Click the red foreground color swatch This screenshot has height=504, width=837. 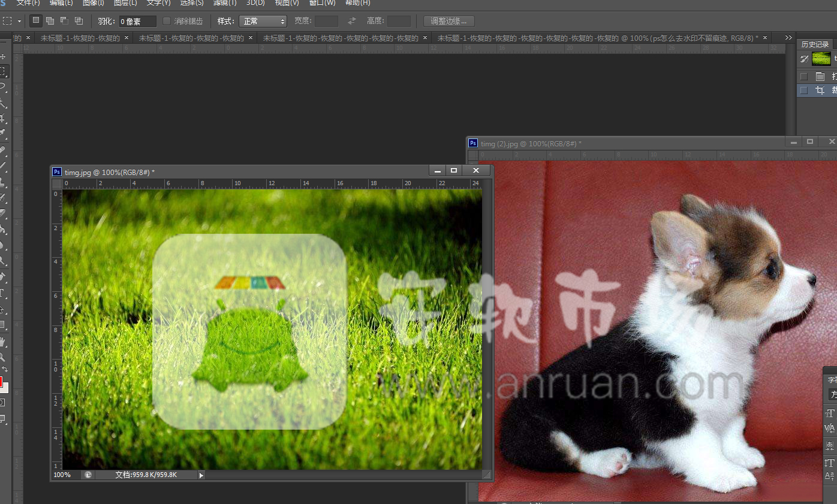1,382
